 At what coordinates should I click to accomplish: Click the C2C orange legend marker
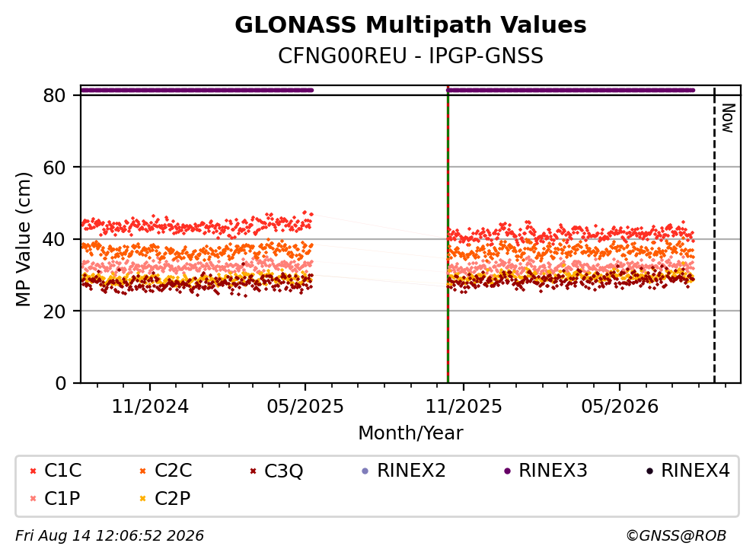click(x=142, y=471)
